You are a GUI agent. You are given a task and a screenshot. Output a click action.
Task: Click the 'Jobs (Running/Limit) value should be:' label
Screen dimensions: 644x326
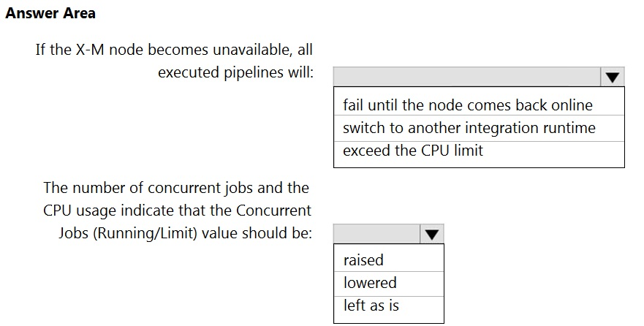[x=185, y=233]
